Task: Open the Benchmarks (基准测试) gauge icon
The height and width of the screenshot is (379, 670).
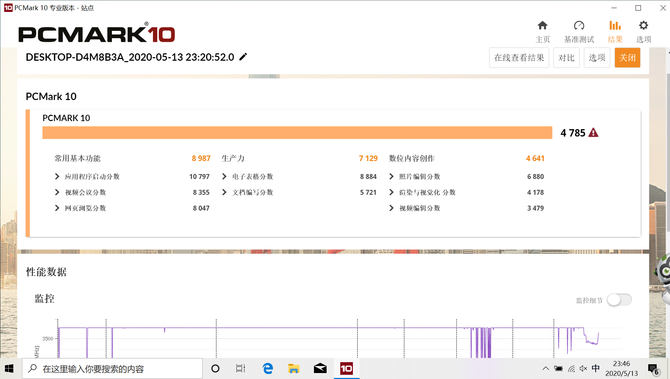Action: click(579, 26)
